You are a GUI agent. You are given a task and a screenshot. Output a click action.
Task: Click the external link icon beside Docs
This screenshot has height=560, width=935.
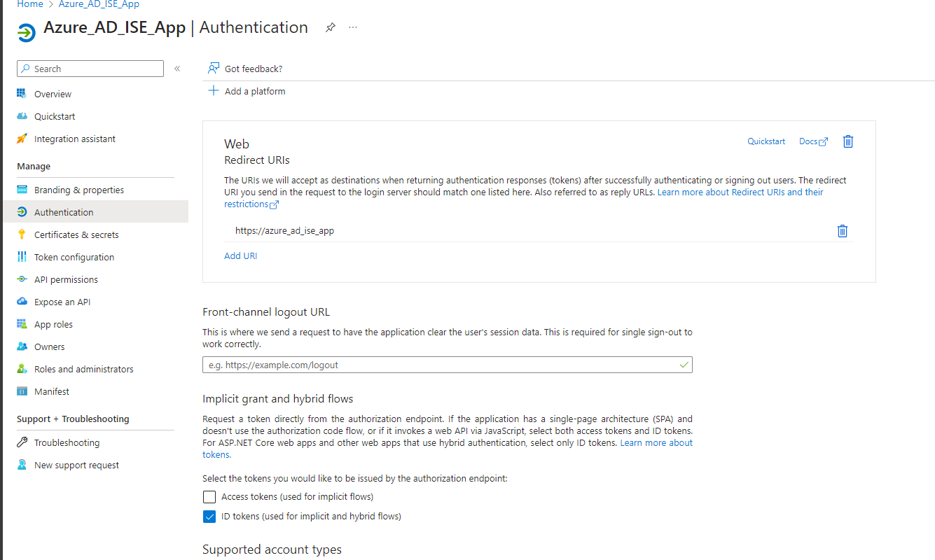tap(824, 142)
